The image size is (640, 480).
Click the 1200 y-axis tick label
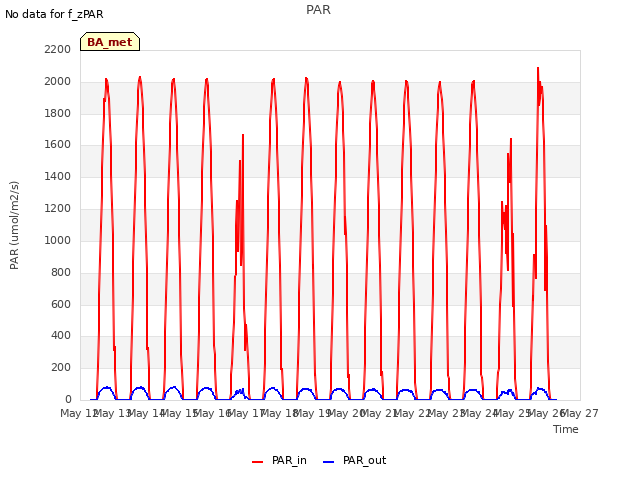tap(58, 208)
